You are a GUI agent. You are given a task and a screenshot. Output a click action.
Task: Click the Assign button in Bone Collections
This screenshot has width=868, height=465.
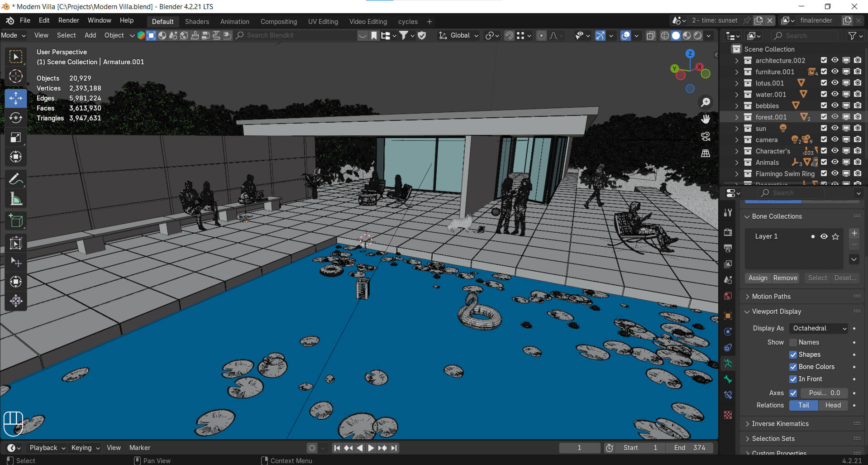pyautogui.click(x=758, y=278)
